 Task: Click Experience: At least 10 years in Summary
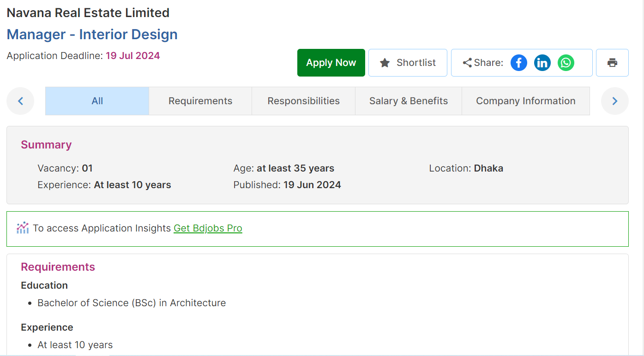pyautogui.click(x=104, y=185)
